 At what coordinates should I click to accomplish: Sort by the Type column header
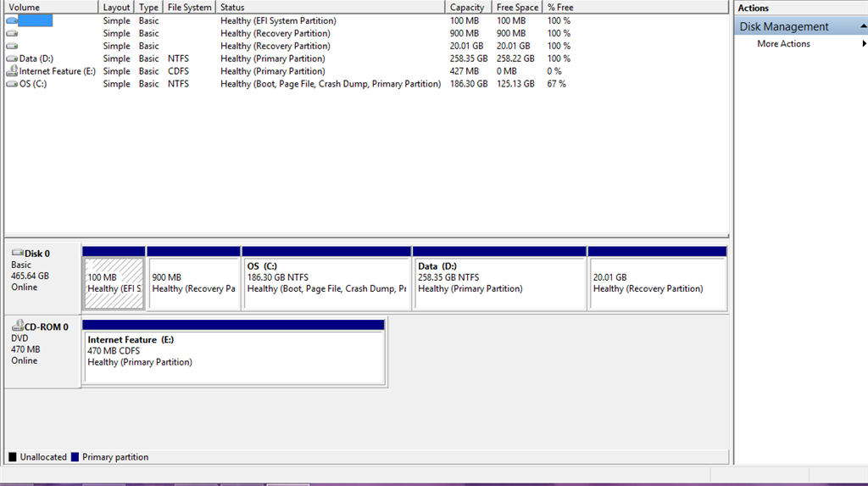tap(148, 7)
